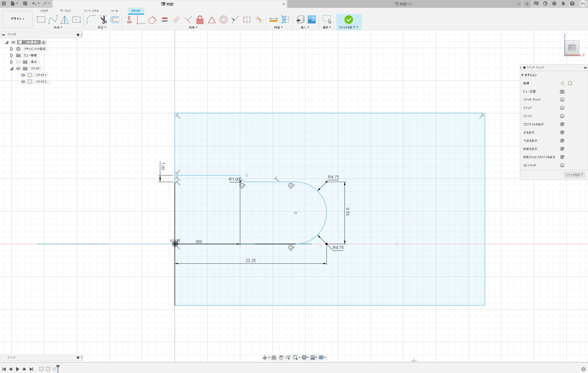
Task: Select the 2-point Rectangle tool
Action: pyautogui.click(x=41, y=20)
